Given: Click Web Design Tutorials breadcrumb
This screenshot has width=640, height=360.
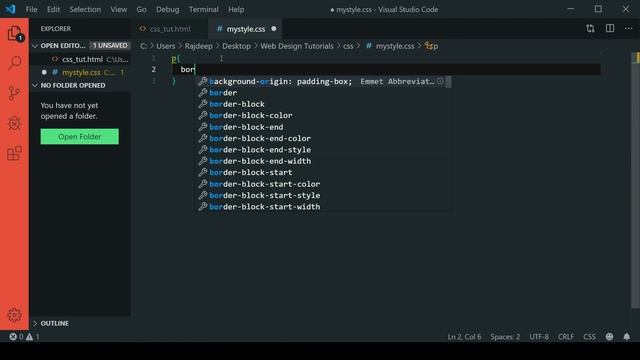Looking at the screenshot, I should 297,46.
